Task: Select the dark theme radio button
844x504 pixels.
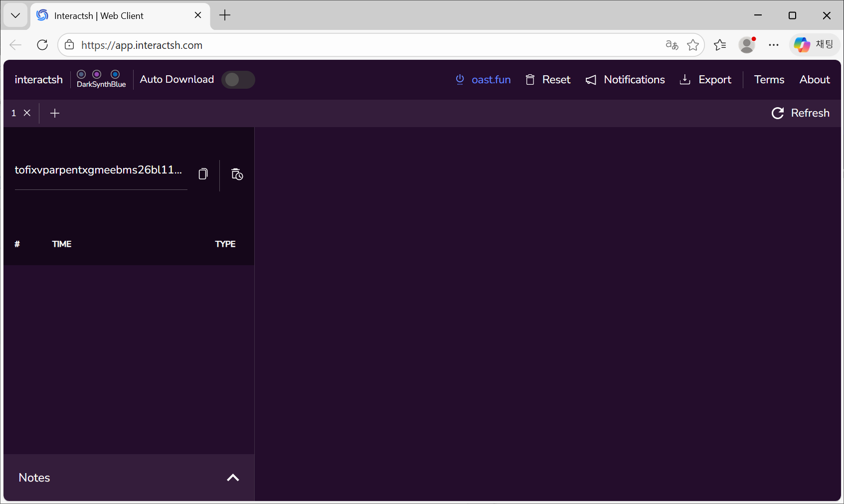Action: [x=81, y=74]
